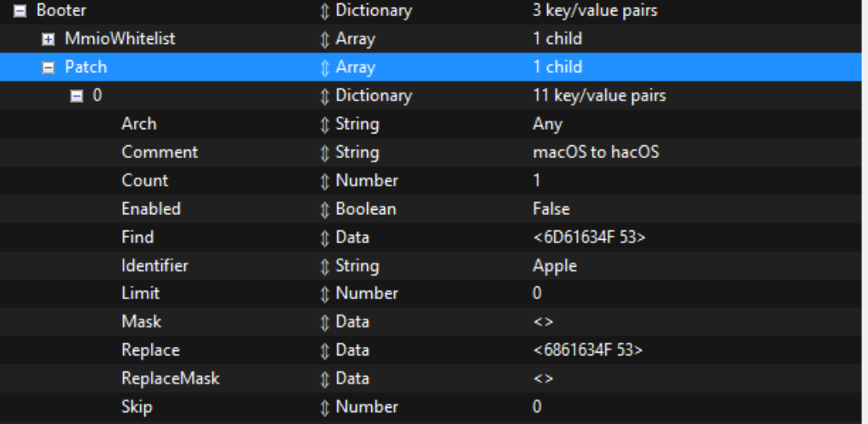The height and width of the screenshot is (424, 868).
Task: Click type arrows for Enabled Boolean
Action: (x=324, y=209)
